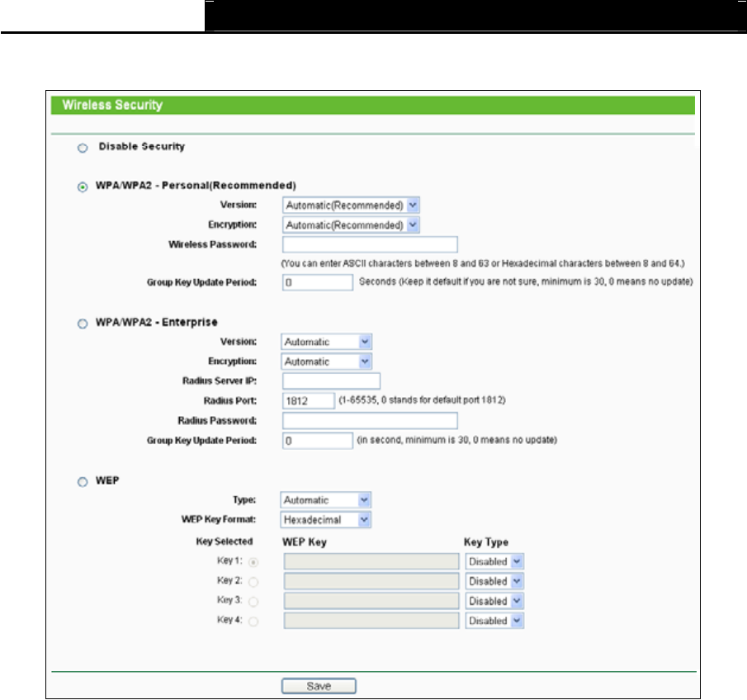Pick Key 4 as the selected WEP key

coord(253,622)
